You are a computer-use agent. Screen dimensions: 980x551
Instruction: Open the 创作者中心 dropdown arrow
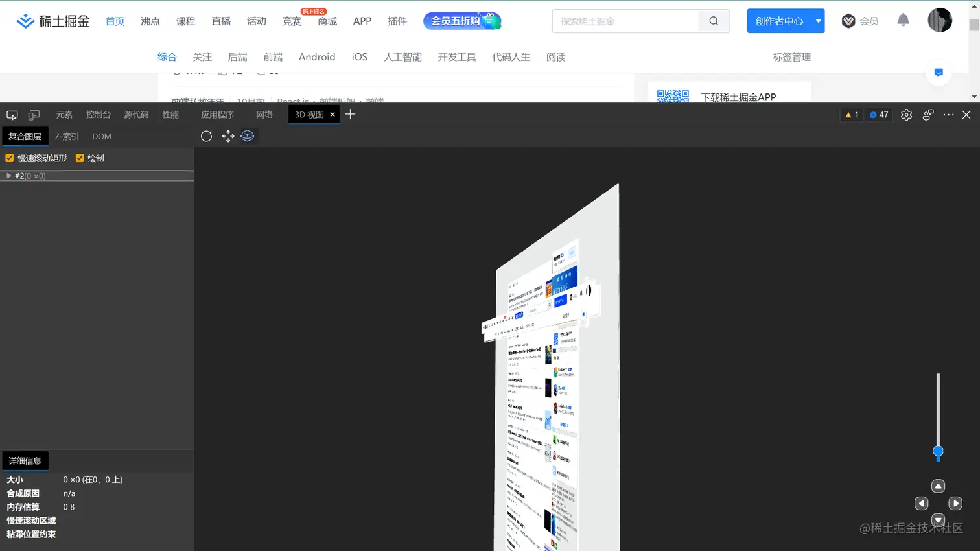coord(818,21)
